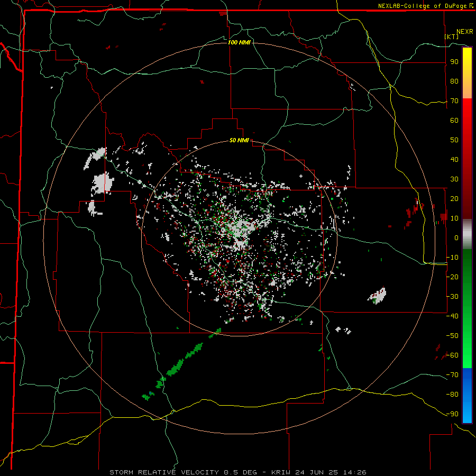Click the -40 value on the velocity scale
This screenshot has width=476, height=476.
coord(452,316)
